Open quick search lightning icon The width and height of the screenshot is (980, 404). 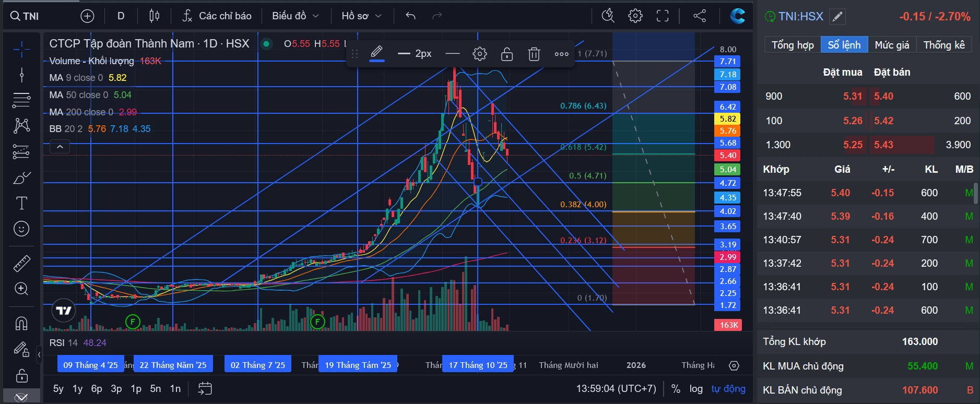pyautogui.click(x=608, y=16)
